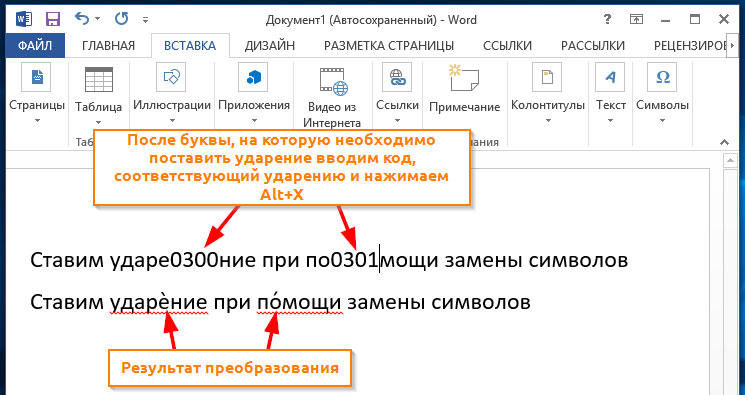Click the Текст text icon
Screen dimensions: 745x395
[x=610, y=77]
